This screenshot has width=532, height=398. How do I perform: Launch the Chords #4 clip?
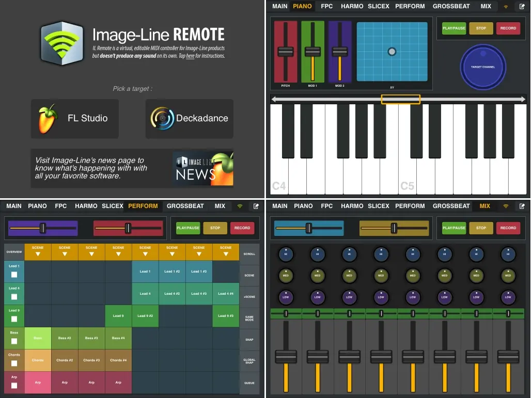[118, 360]
